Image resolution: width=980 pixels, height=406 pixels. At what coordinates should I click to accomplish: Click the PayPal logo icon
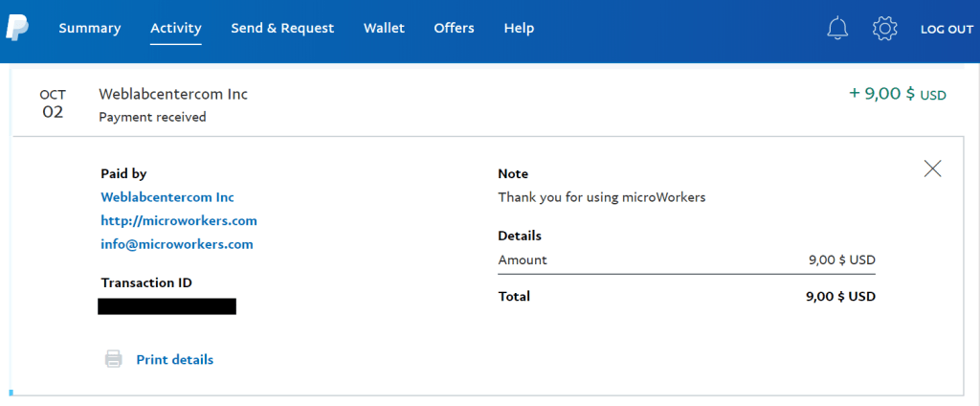(17, 28)
